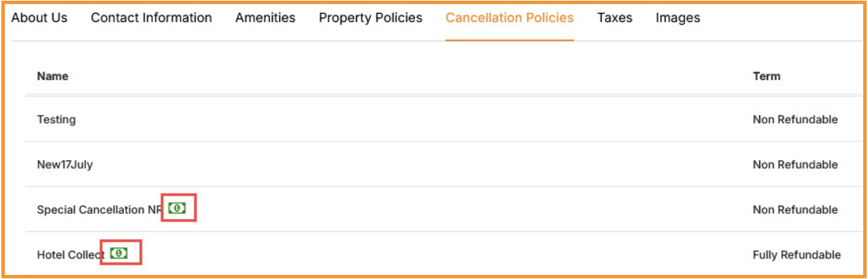Click the green money icon next to Hotel Collect
The image size is (868, 279).
tap(119, 253)
